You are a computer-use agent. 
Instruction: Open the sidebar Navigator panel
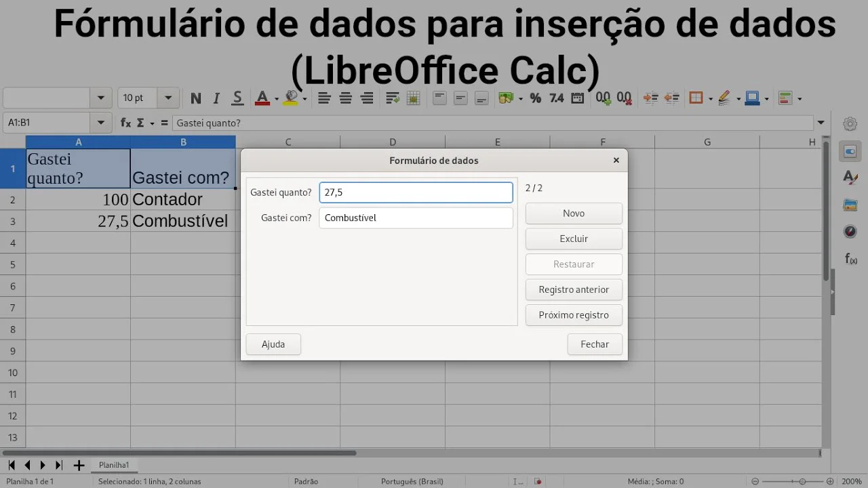pos(850,232)
